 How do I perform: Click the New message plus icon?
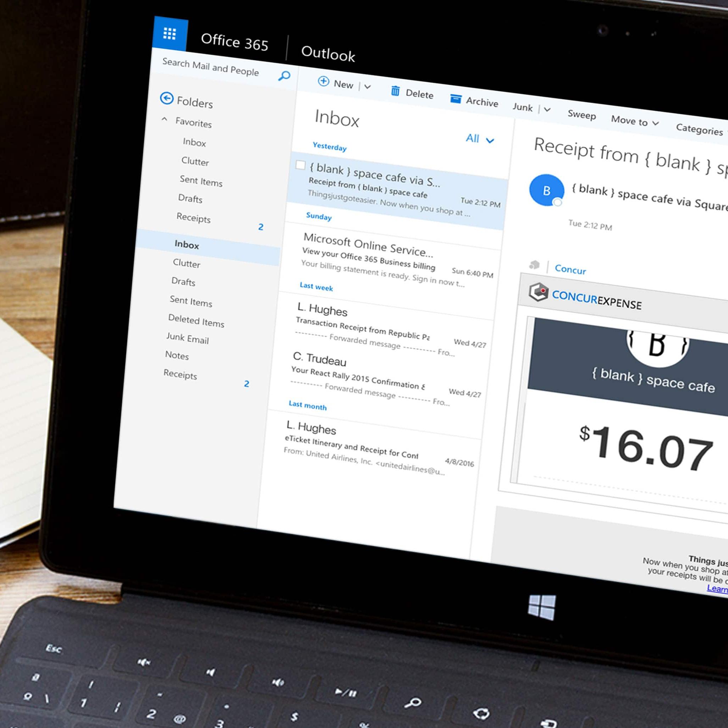[x=323, y=81]
